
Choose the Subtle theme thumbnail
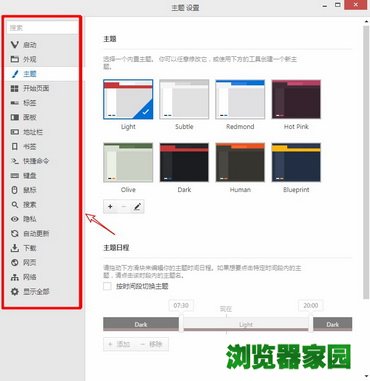[x=184, y=99]
